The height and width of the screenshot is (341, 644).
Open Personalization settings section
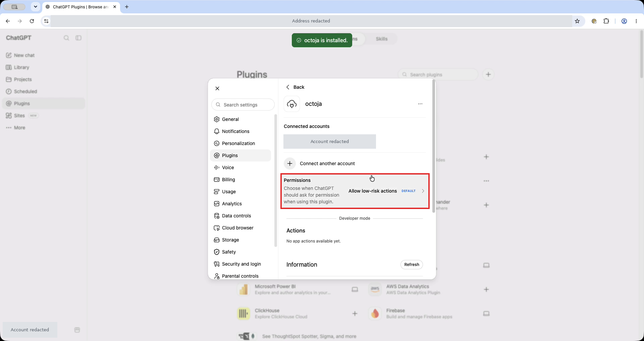tap(240, 143)
